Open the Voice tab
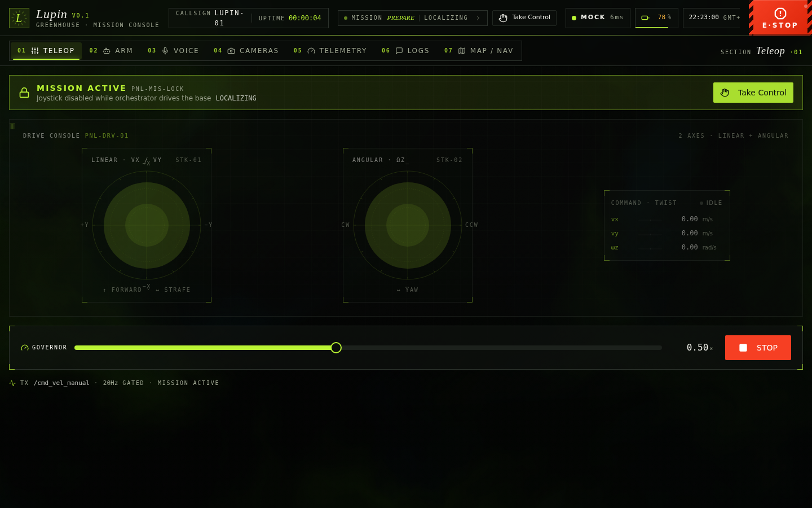Screen dimensions: 812x508 coord(174,51)
